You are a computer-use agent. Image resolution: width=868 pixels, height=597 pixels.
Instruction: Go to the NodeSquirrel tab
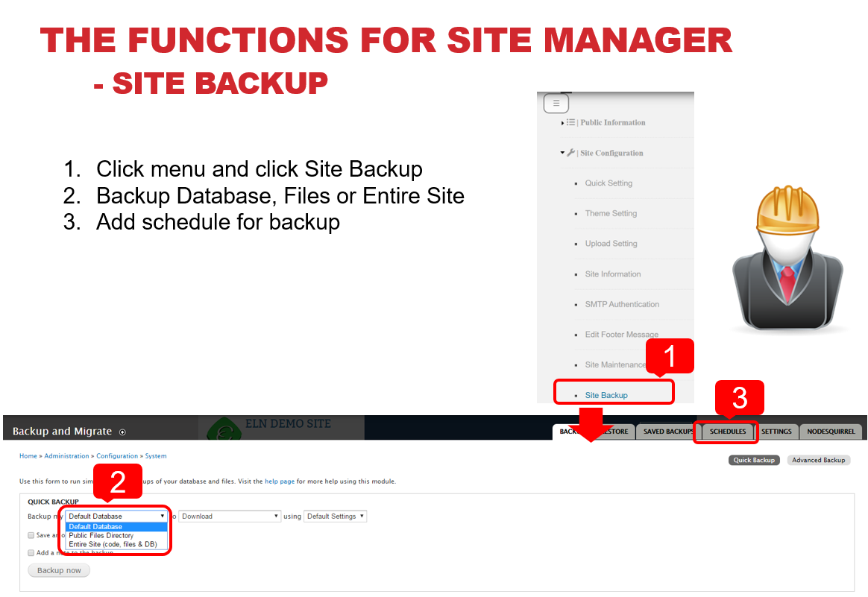(831, 432)
